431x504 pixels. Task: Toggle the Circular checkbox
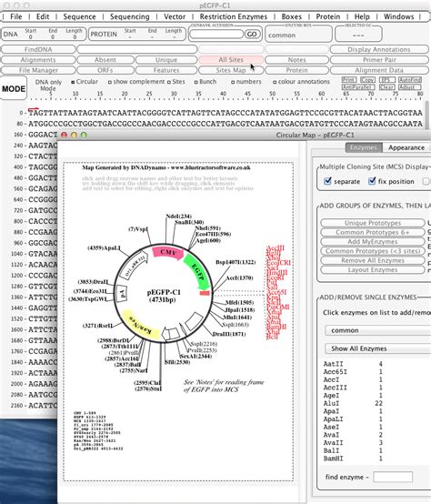pyautogui.click(x=73, y=82)
